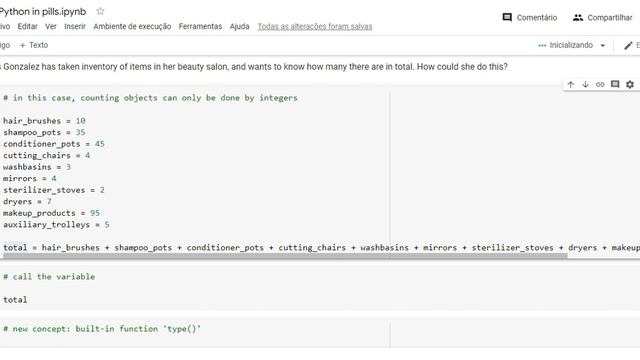Click the share people icon
Viewport: 640px width, 360px height.
click(x=578, y=18)
